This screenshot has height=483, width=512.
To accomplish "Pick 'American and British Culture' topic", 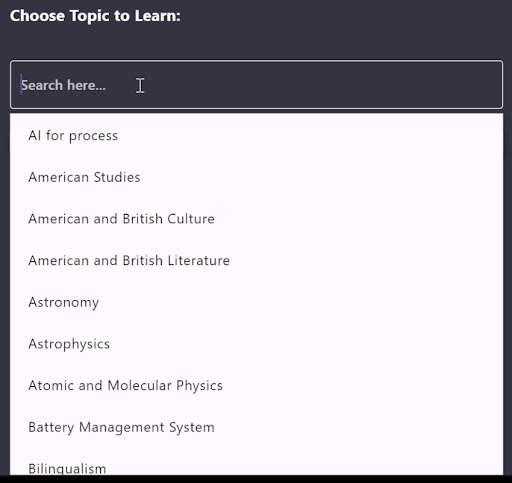I will tap(256, 219).
